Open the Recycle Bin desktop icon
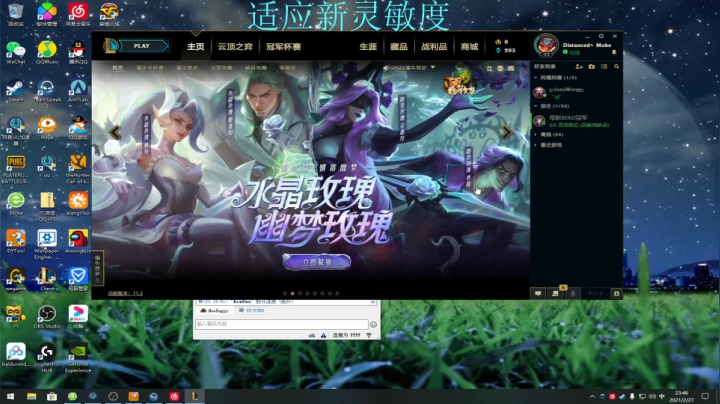 click(x=16, y=15)
